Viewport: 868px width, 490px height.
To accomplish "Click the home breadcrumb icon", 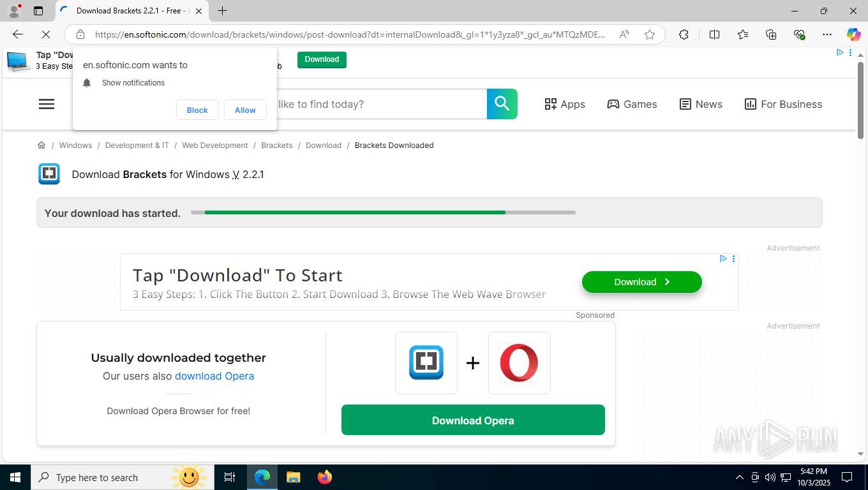I will click(41, 145).
